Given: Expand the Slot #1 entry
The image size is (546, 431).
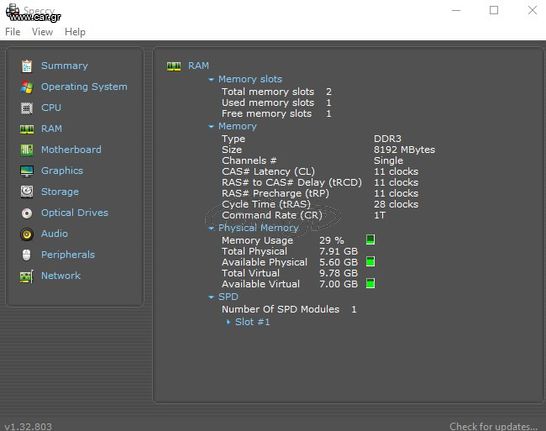Looking at the screenshot, I should point(228,322).
